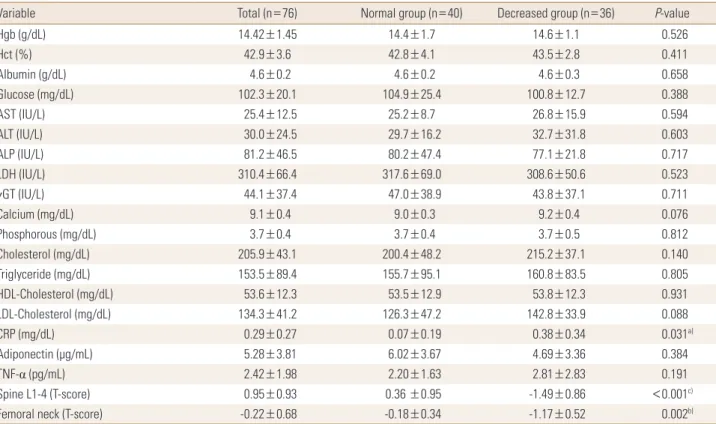The image size is (716, 424).
Task: Click the 'Total (n=76)' column header
Action: click(267, 13)
